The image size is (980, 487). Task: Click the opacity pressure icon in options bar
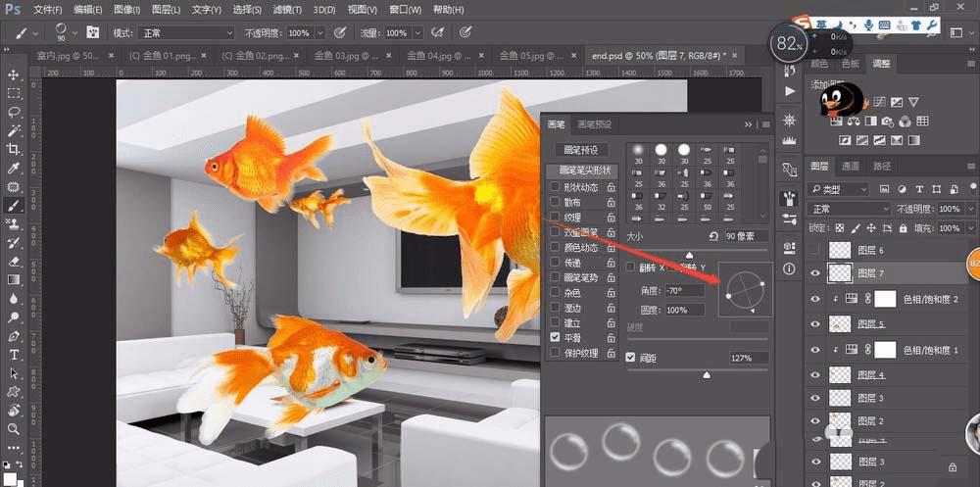pos(341,32)
